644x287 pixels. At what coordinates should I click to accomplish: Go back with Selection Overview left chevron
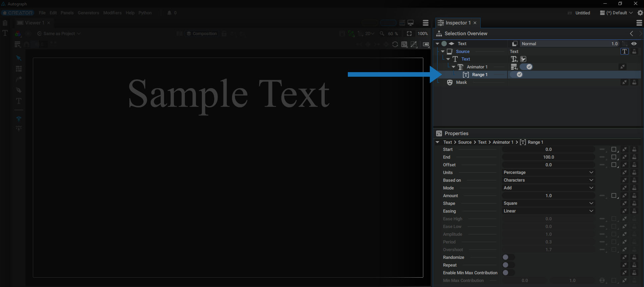pyautogui.click(x=632, y=34)
